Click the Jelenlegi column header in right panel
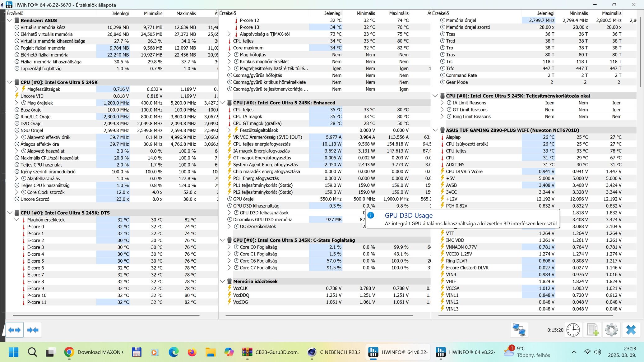Image resolution: width=644 pixels, height=362 pixels. [545, 13]
